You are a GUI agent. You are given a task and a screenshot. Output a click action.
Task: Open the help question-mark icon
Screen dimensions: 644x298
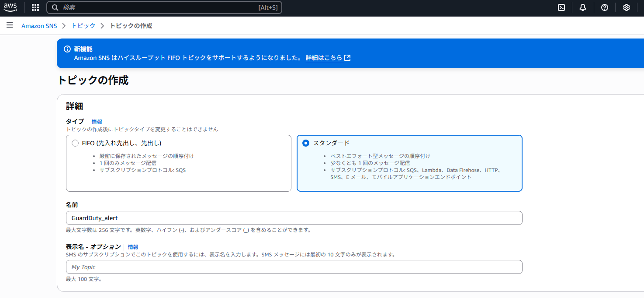tap(605, 7)
